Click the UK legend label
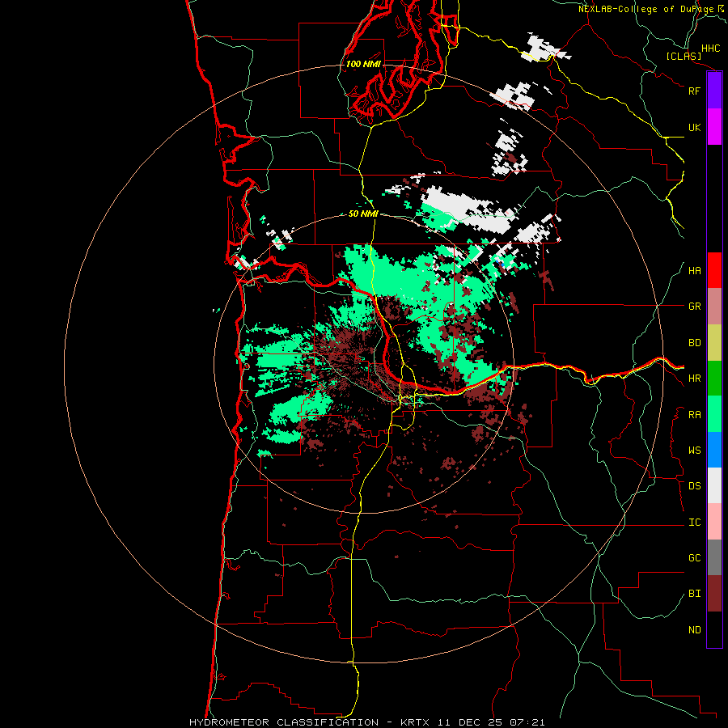The height and width of the screenshot is (728, 728). pyautogui.click(x=694, y=127)
